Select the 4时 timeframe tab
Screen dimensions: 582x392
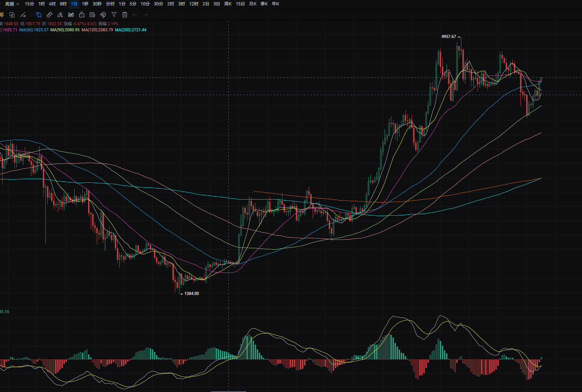point(52,4)
